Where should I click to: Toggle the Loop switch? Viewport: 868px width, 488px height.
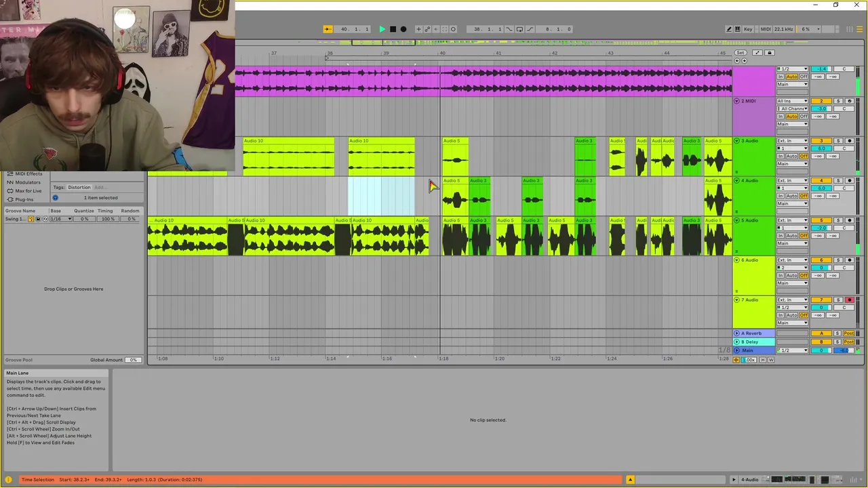pyautogui.click(x=520, y=29)
